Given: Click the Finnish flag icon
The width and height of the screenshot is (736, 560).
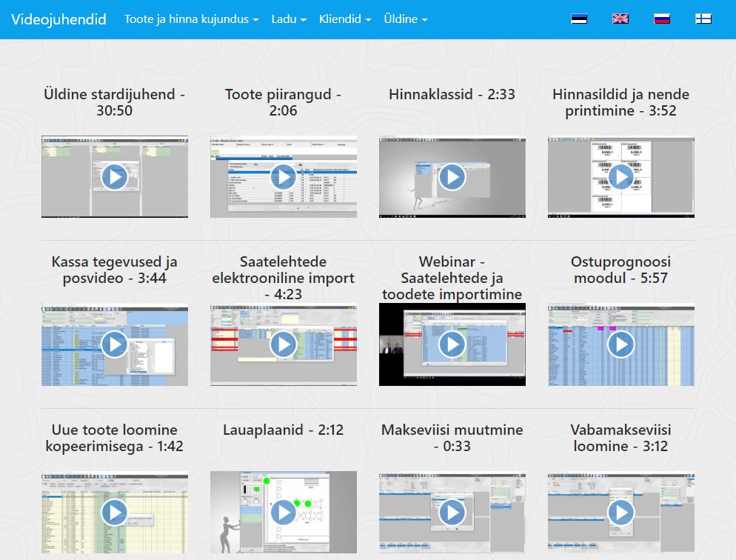Looking at the screenshot, I should [703, 19].
